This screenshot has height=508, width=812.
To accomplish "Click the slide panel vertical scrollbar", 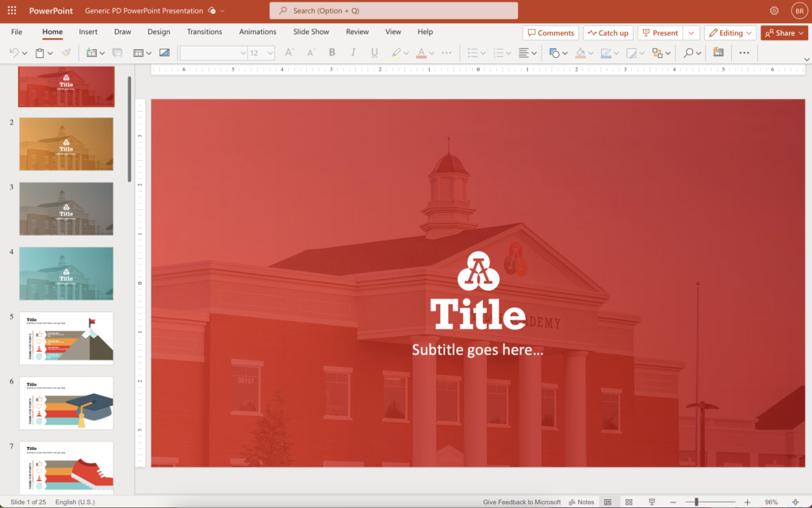I will [x=129, y=129].
